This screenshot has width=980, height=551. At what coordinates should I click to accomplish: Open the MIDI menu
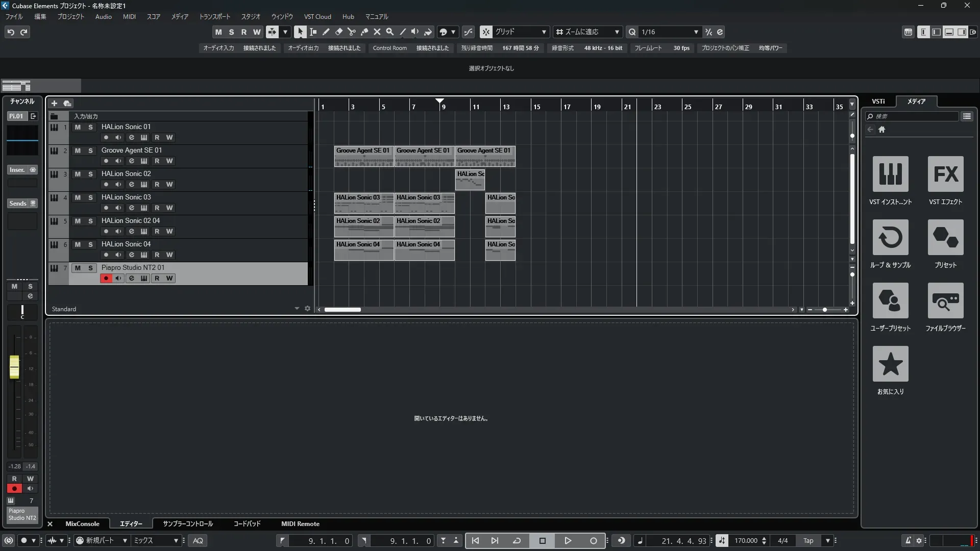[129, 16]
